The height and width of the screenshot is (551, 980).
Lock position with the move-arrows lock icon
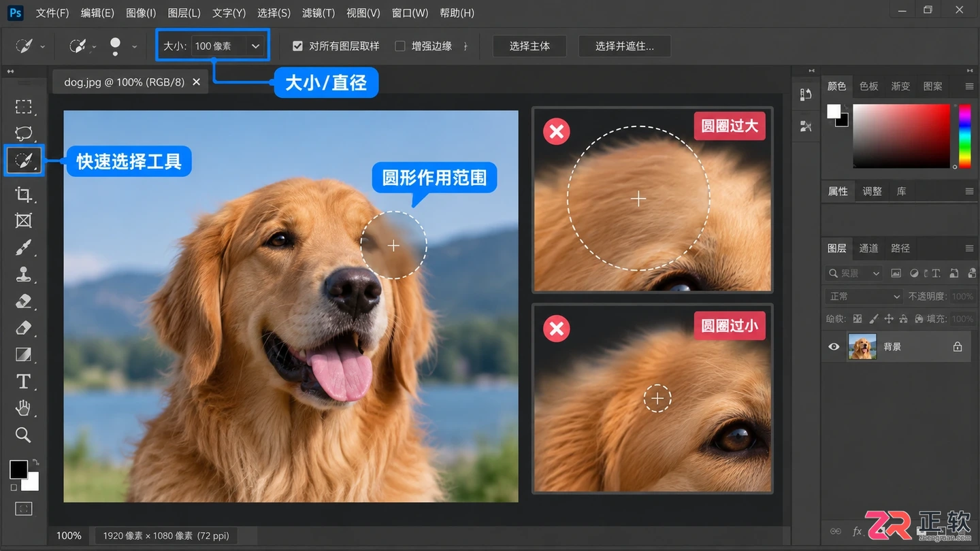(889, 318)
